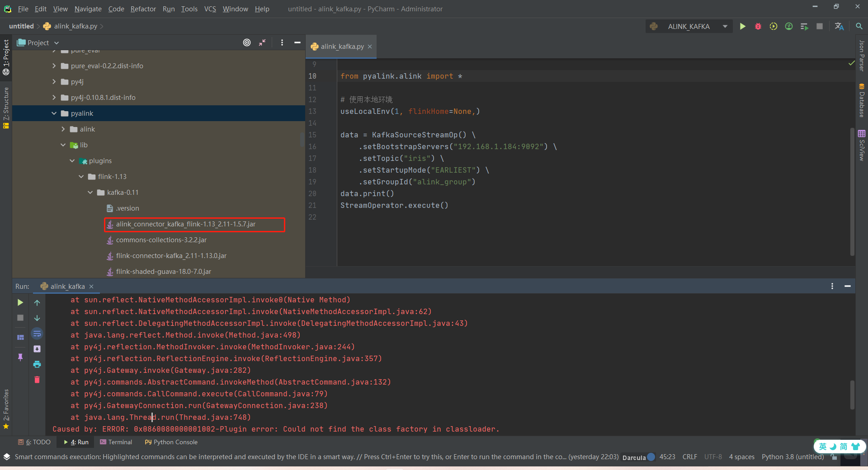Expand the alink folder
This screenshot has width=868, height=470.
pyautogui.click(x=63, y=129)
